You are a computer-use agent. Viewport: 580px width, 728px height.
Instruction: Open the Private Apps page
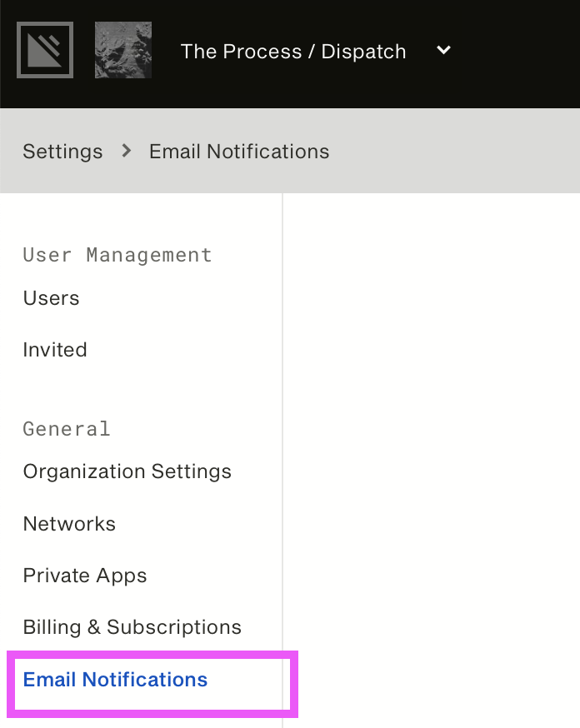point(85,576)
